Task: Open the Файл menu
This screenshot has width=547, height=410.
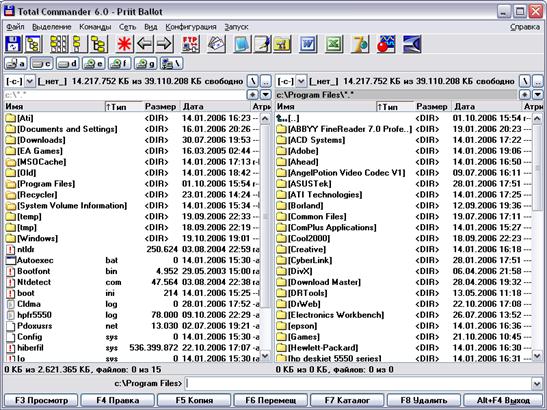Action: tap(15, 27)
